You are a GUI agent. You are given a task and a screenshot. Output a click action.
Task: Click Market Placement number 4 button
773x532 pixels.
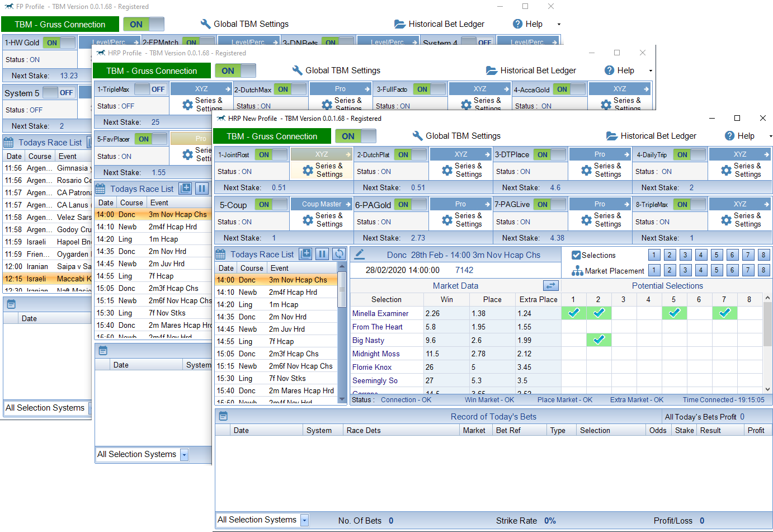[701, 271]
